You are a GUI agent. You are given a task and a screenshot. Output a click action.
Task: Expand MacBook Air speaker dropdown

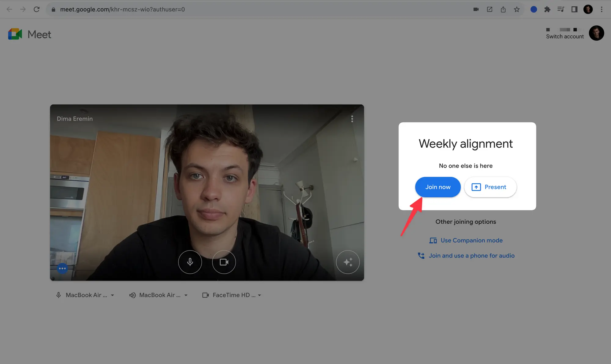[186, 295]
